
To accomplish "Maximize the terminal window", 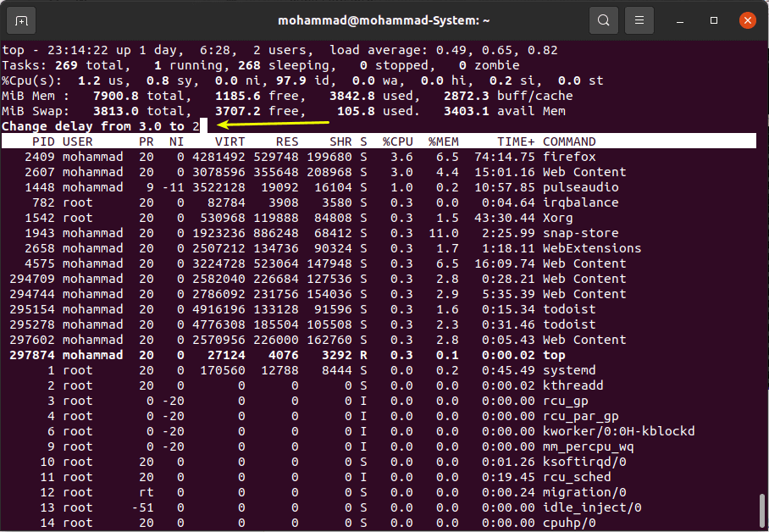I will click(x=714, y=19).
